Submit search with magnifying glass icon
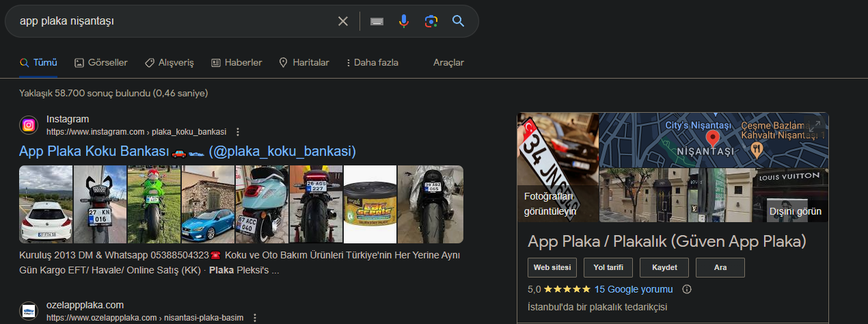The image size is (868, 324). pos(459,21)
